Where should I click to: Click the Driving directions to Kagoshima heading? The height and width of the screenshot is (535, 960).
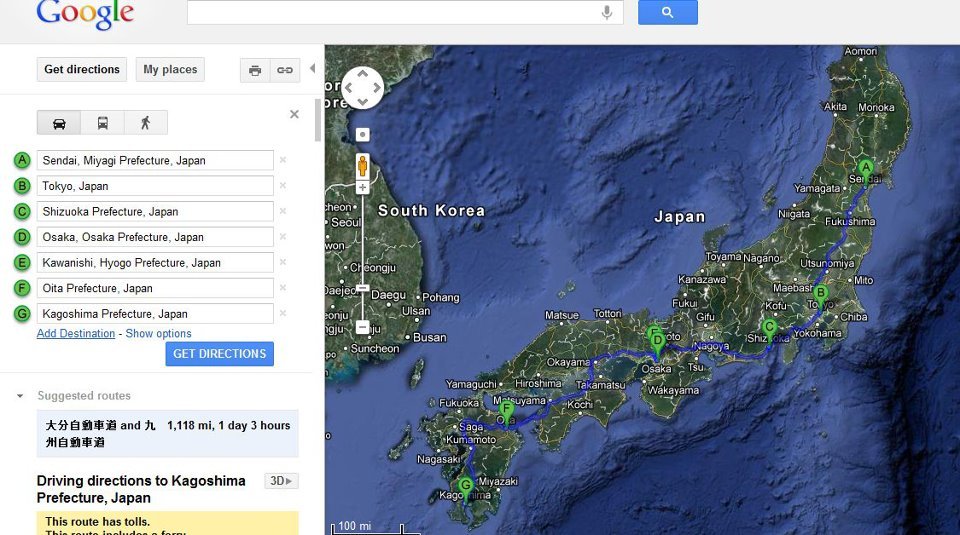click(x=141, y=489)
